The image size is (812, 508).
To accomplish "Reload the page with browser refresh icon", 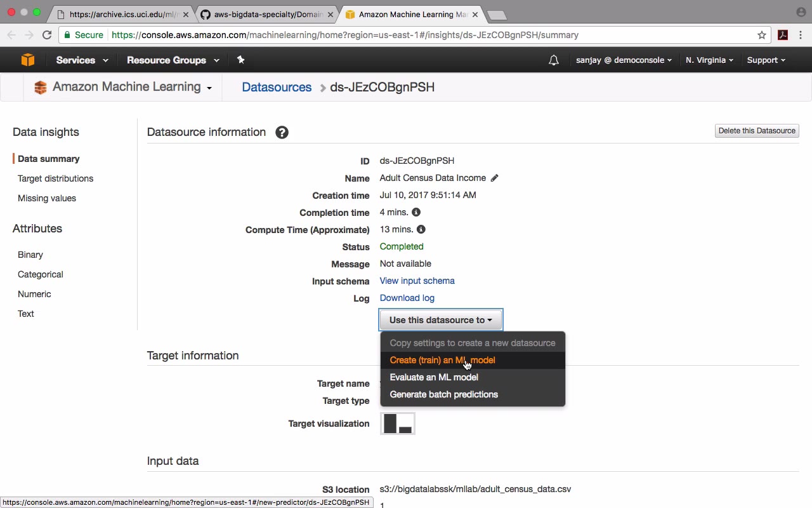I will [x=47, y=35].
